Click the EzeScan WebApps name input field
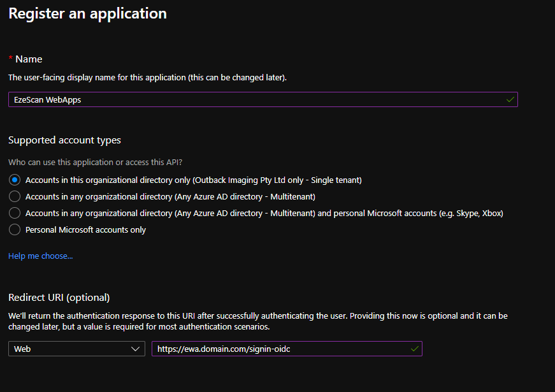555x392 pixels. pos(255,99)
